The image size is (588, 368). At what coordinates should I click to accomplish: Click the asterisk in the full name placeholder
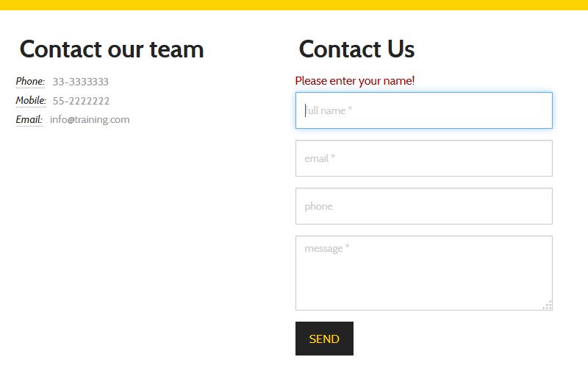pyautogui.click(x=350, y=110)
